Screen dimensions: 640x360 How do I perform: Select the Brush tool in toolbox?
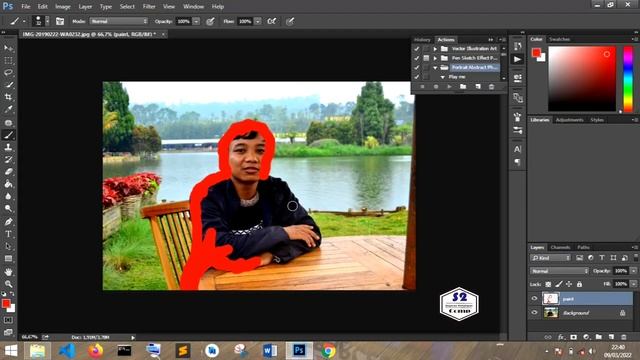[x=8, y=135]
